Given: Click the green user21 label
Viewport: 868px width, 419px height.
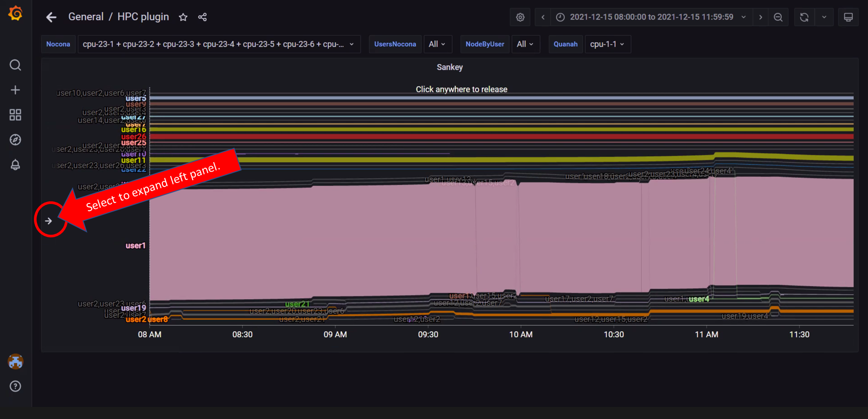Looking at the screenshot, I should coord(297,304).
